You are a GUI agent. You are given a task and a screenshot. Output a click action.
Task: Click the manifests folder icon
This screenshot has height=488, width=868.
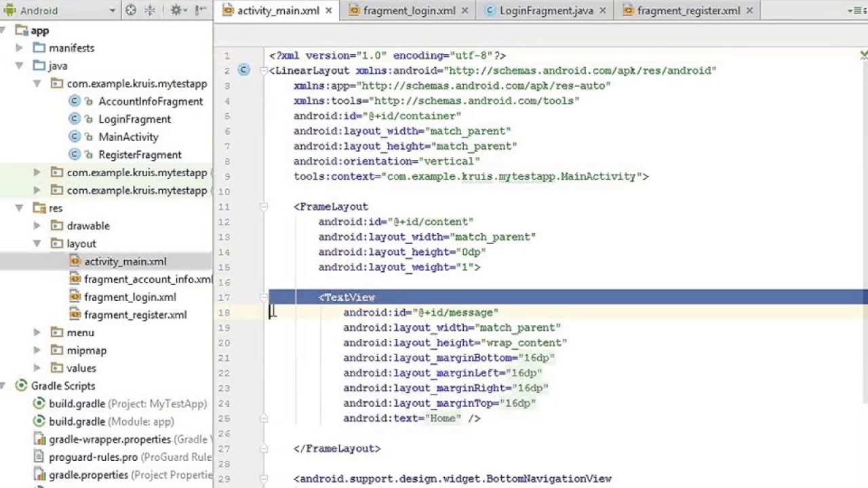39,48
